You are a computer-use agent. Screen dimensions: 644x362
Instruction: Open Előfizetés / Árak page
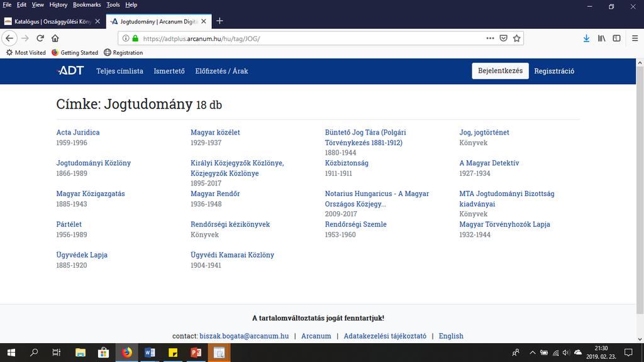pyautogui.click(x=221, y=71)
